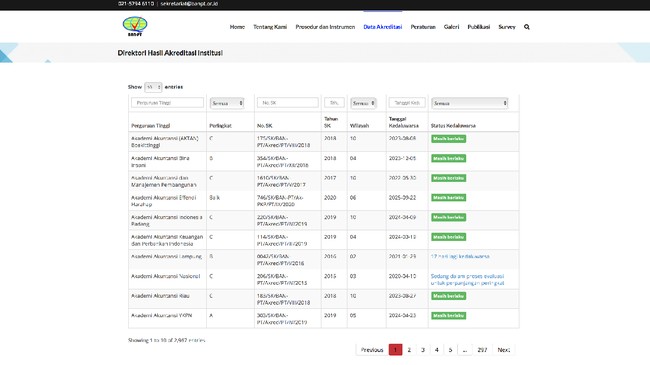The image size is (650, 365).
Task: Sort by Peringkat column header
Action: tap(221, 126)
